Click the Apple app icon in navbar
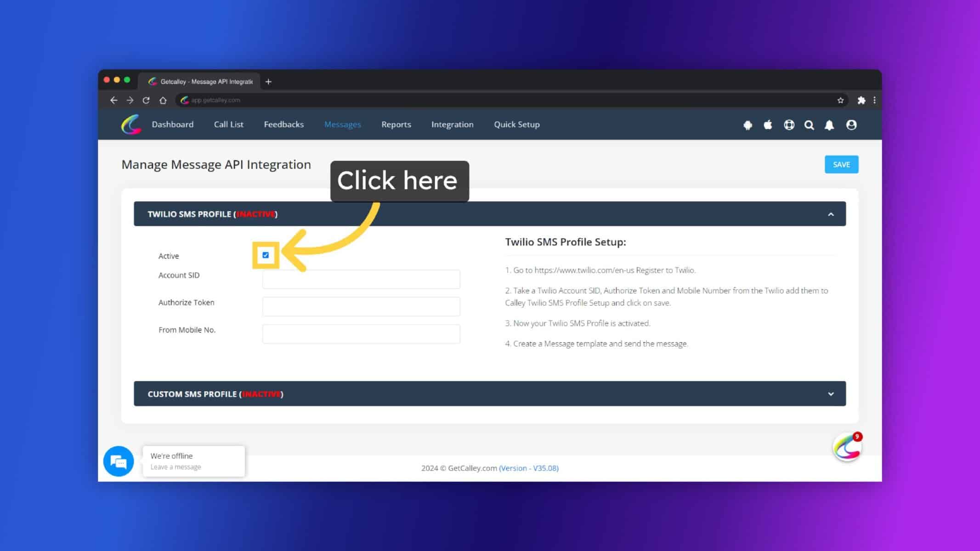Viewport: 980px width, 551px height. pos(768,124)
